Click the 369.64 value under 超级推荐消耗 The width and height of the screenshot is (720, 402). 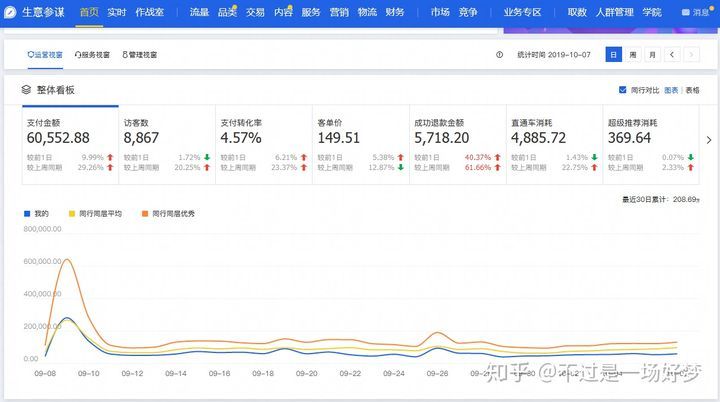click(629, 138)
